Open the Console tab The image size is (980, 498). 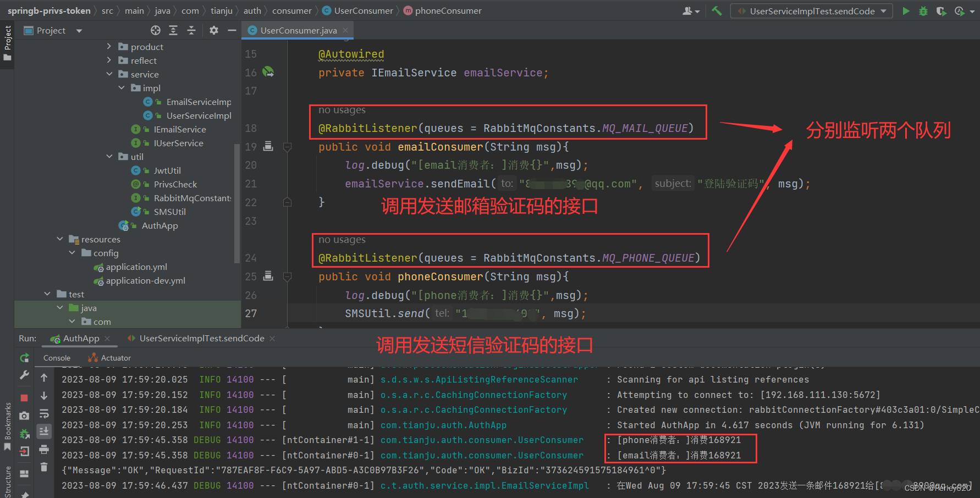[57, 358]
